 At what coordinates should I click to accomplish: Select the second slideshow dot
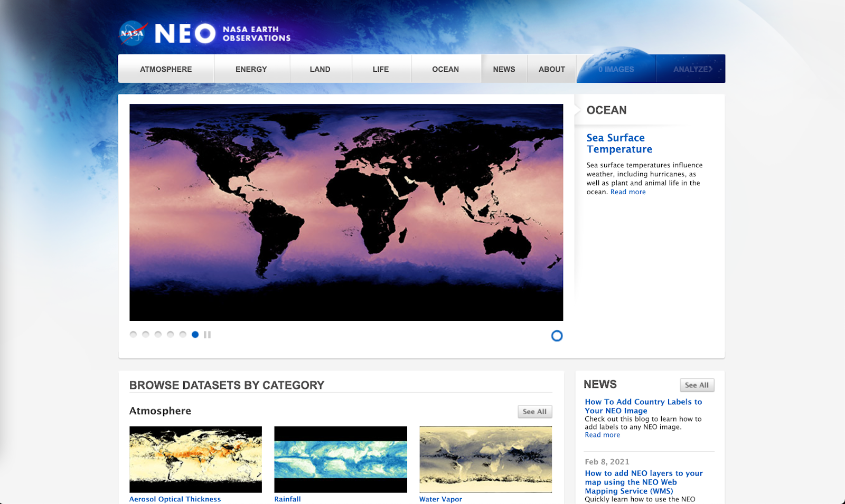[145, 335]
